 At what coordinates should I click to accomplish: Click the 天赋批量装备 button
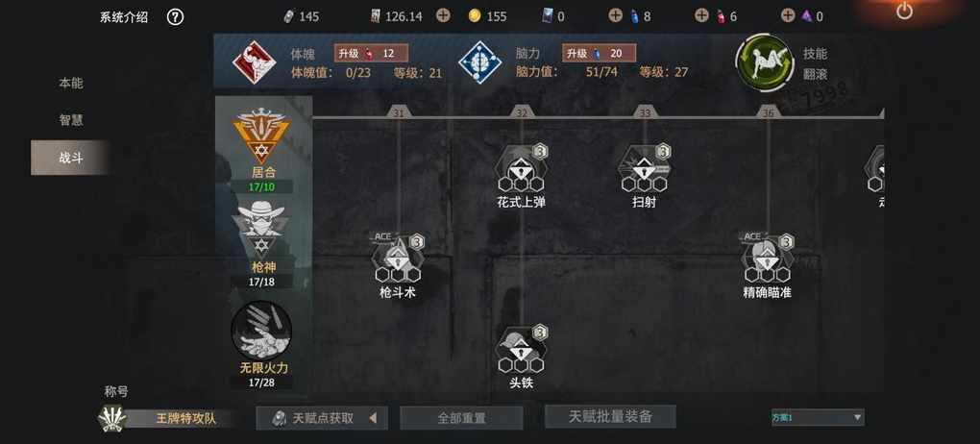point(610,416)
